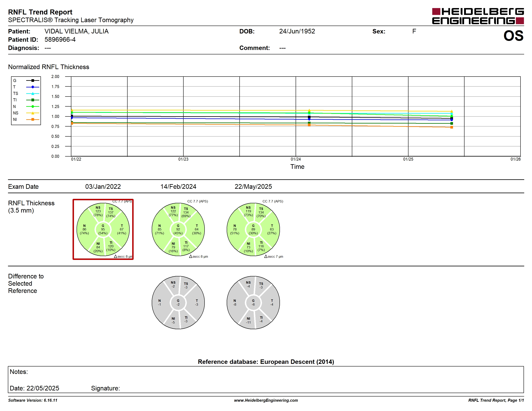
Task: Click Software Version: 6.16.11 text
Action: click(x=33, y=400)
